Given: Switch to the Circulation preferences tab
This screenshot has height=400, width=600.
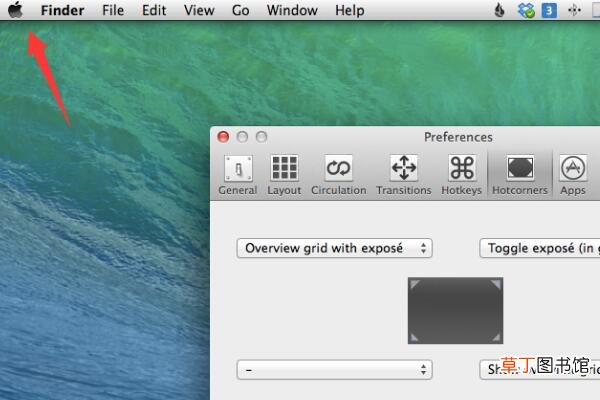Looking at the screenshot, I should click(339, 175).
